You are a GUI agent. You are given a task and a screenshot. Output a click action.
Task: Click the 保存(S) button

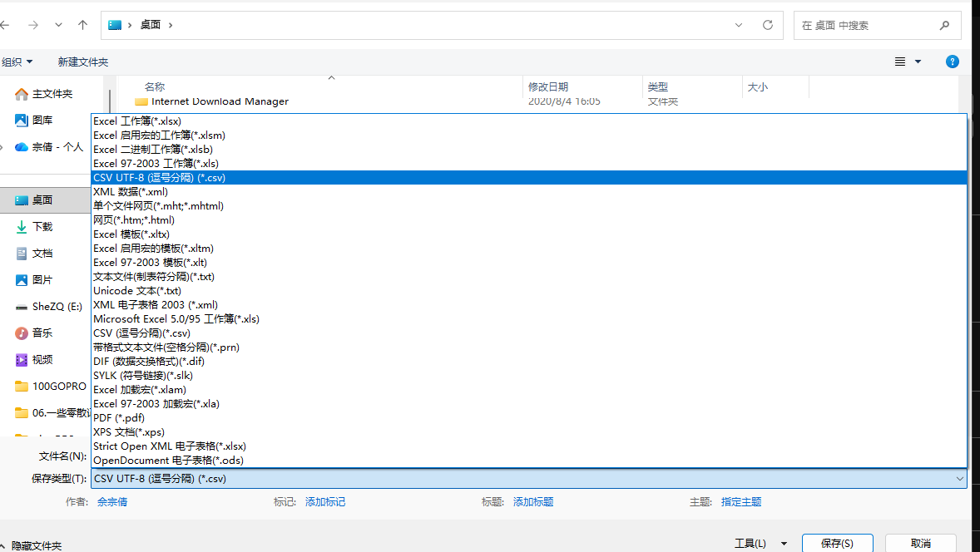point(838,543)
